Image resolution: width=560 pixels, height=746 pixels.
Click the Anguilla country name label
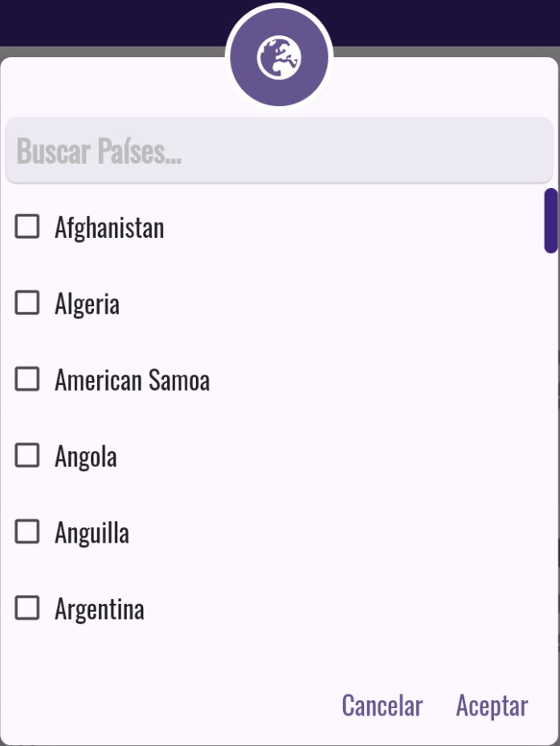[x=92, y=533]
